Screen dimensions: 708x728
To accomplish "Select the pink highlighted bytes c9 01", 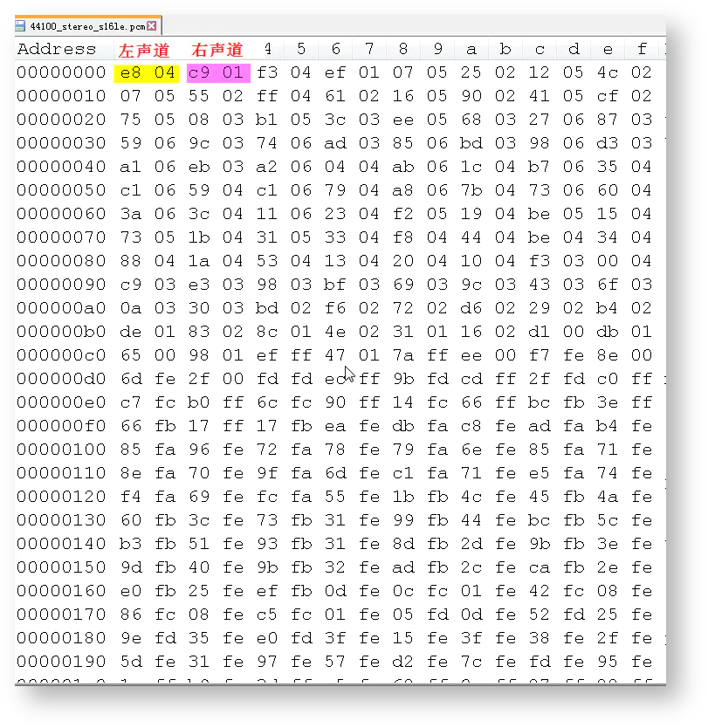I will tap(217, 72).
